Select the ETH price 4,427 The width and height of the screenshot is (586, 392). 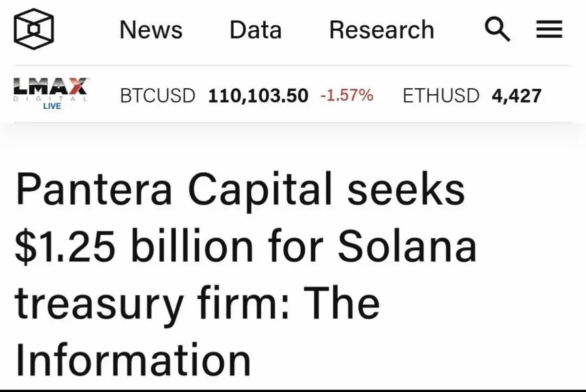pos(517,96)
